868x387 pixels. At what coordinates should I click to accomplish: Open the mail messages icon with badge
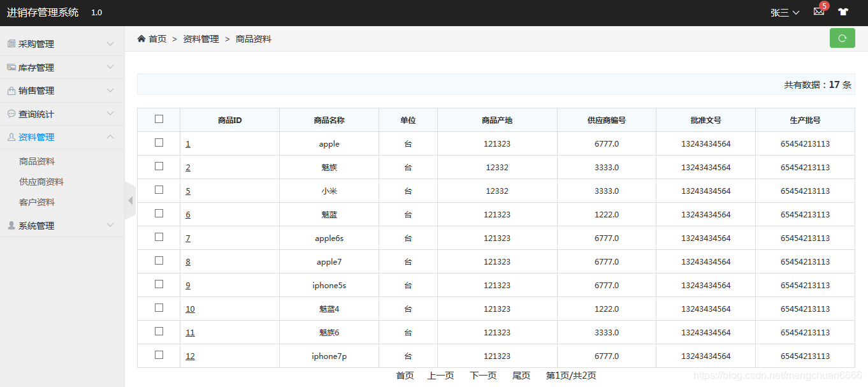(820, 11)
